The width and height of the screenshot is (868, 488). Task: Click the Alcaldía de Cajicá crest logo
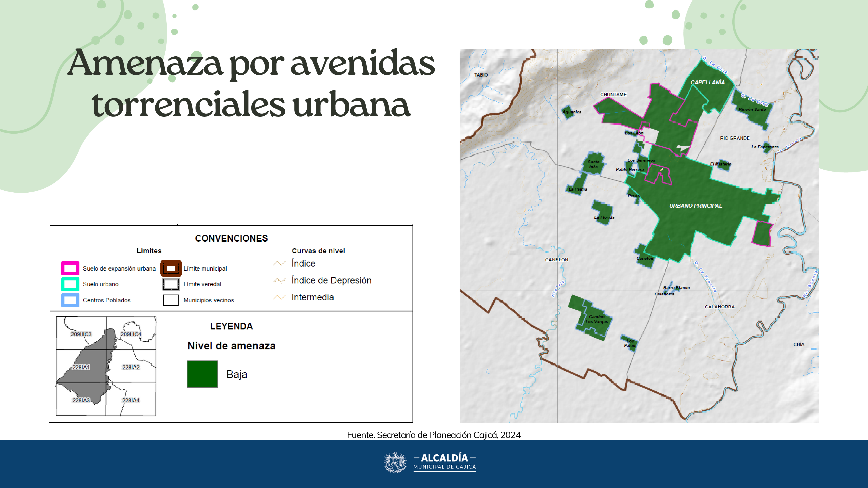click(x=395, y=462)
